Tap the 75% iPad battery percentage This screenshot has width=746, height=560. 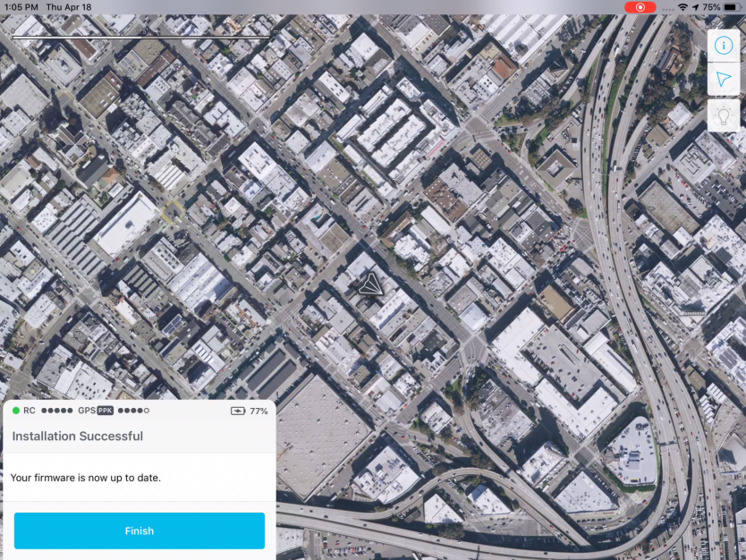coord(711,7)
